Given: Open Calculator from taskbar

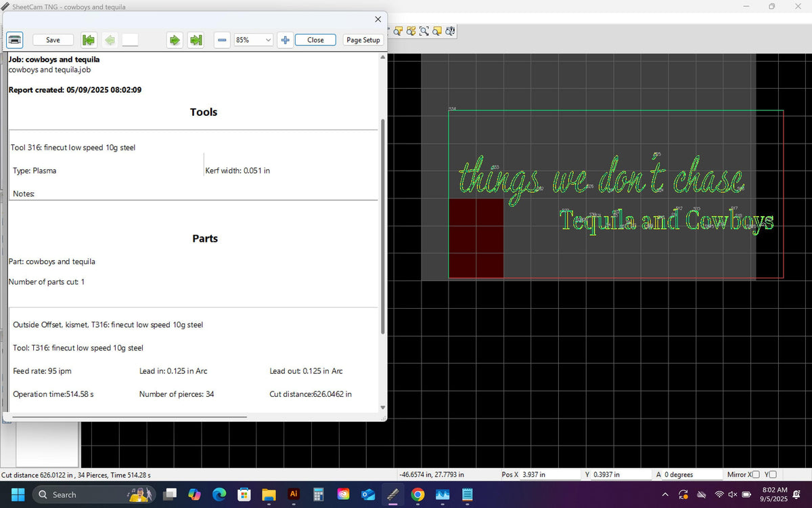Looking at the screenshot, I should point(319,494).
